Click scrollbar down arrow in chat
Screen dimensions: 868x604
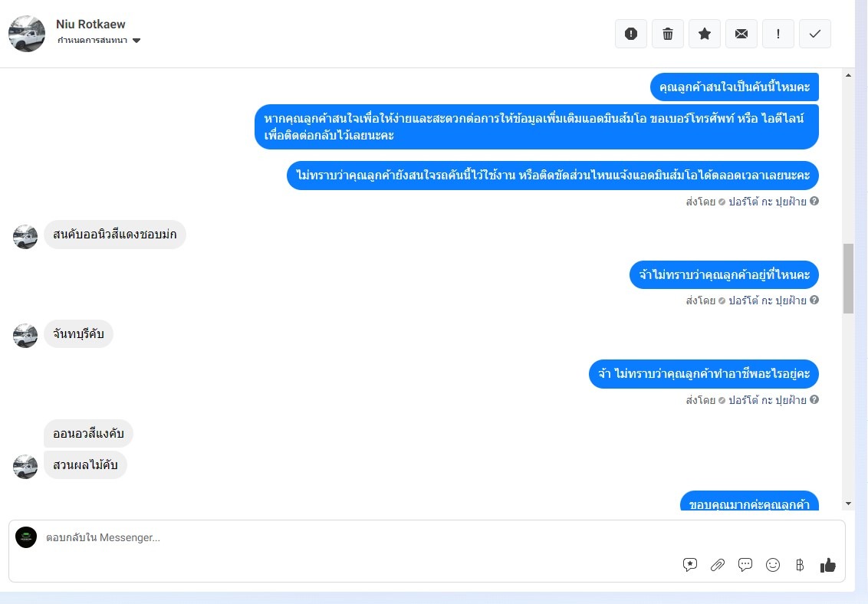point(848,504)
